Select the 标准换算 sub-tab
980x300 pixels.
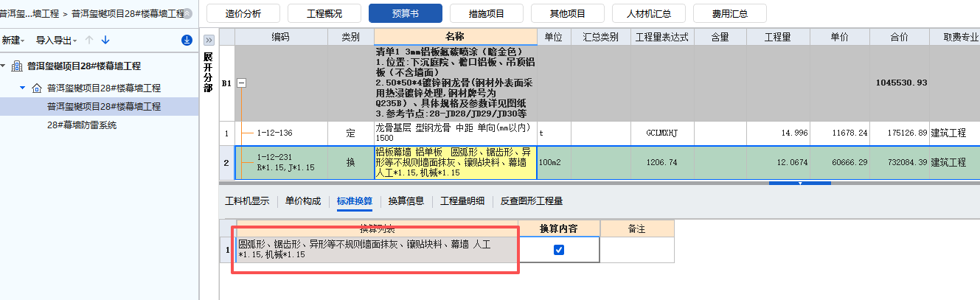click(355, 200)
